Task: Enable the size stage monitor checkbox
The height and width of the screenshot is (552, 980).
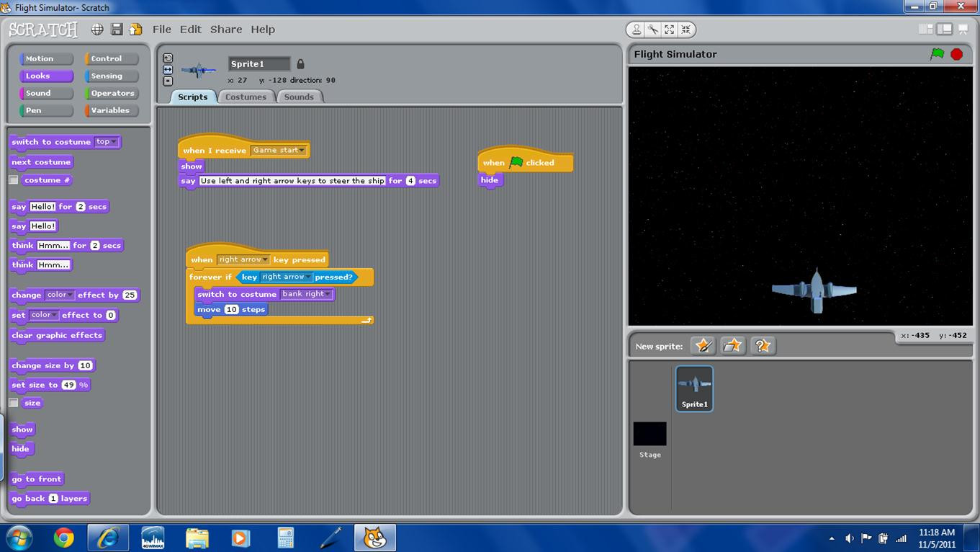Action: point(14,403)
